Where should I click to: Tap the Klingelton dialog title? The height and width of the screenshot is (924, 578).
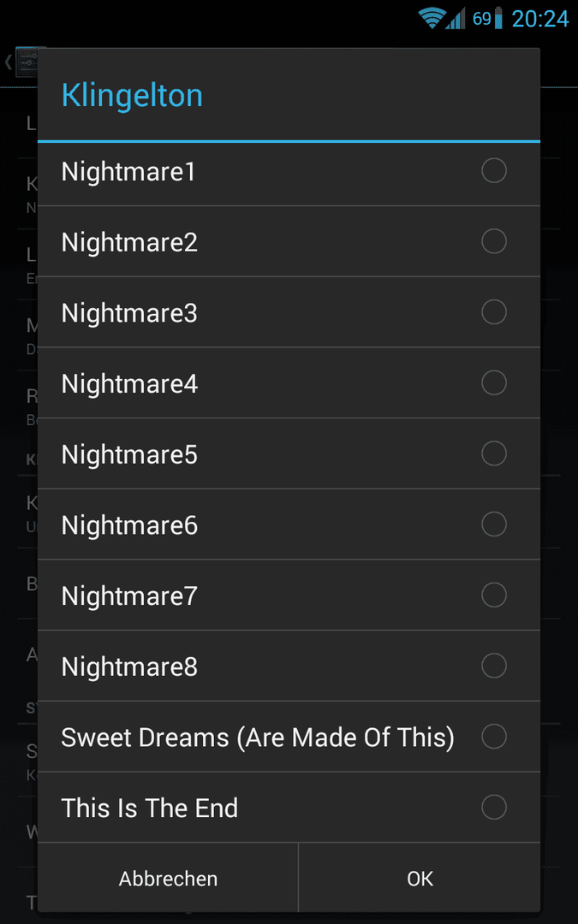pyautogui.click(x=132, y=96)
